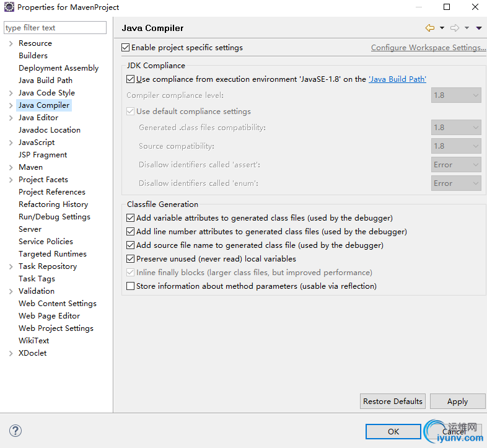Close the Properties for MavenProject dialog
The image size is (487, 448).
(475, 7)
